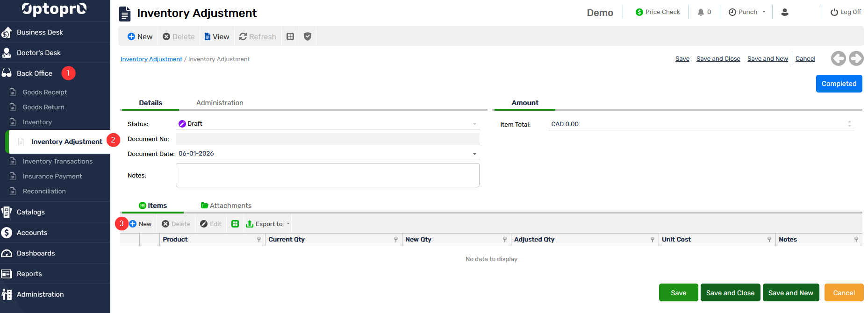Go to next record with right arrow
This screenshot has width=868, height=313.
856,58
